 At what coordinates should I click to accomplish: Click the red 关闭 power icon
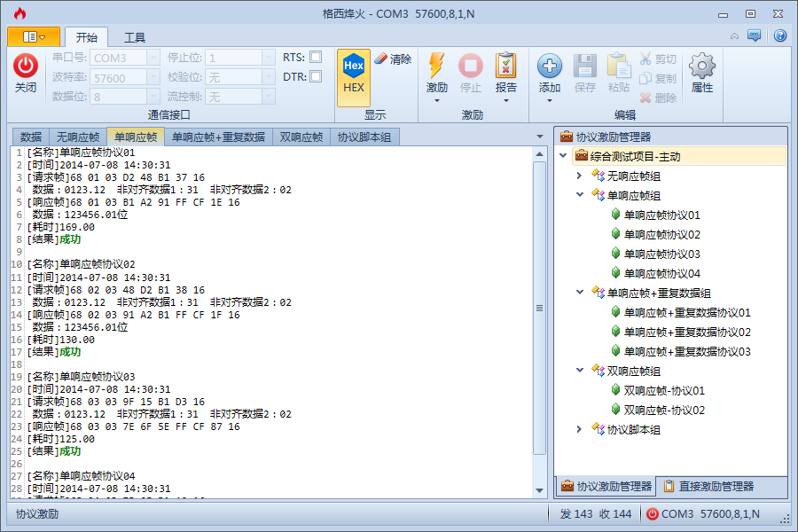point(26,66)
